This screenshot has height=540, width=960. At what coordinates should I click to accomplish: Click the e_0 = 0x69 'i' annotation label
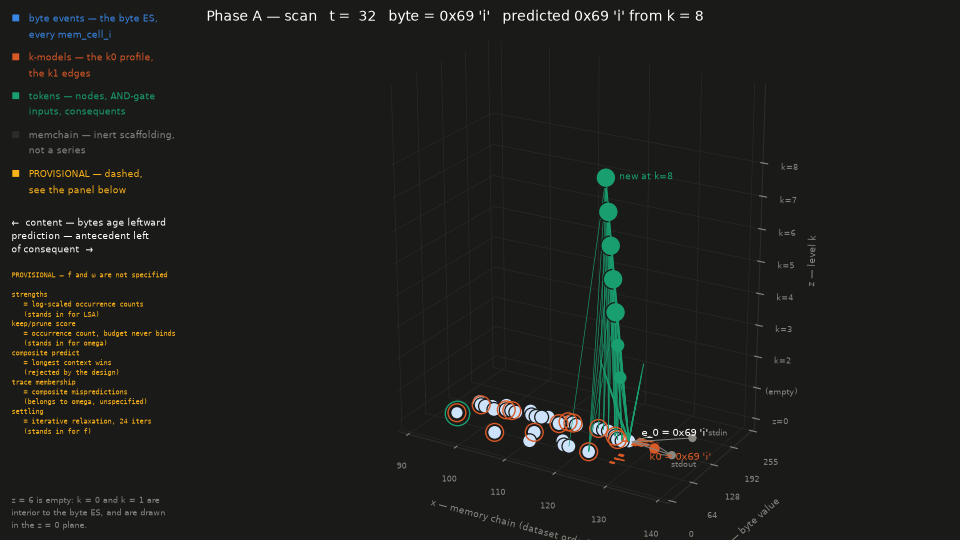click(x=674, y=432)
